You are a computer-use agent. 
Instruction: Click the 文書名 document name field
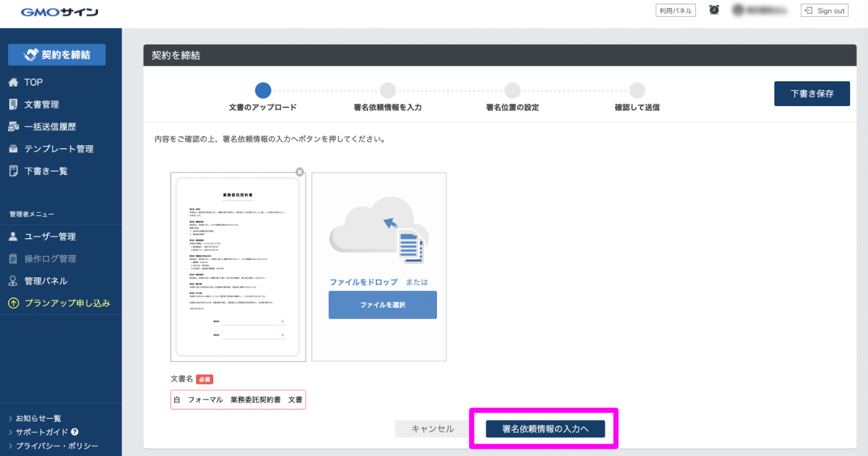[x=238, y=400]
